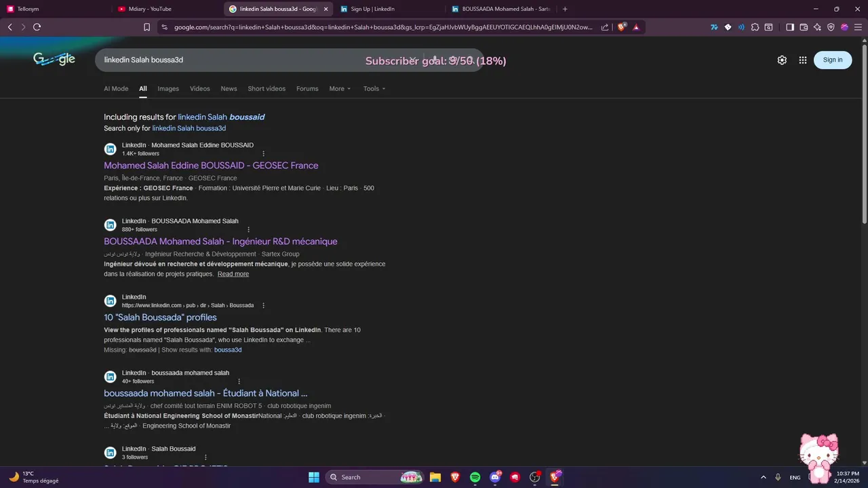
Task: Open the Brave hamburger menu
Action: 858,27
